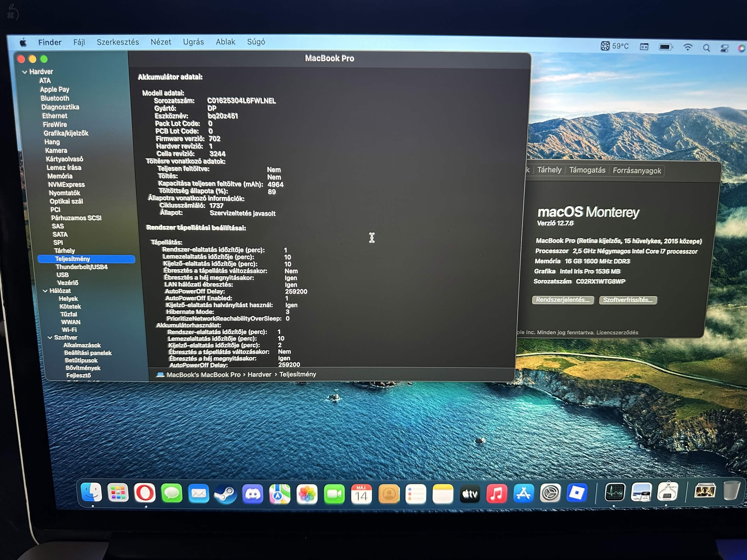This screenshot has height=560, width=747.
Task: Select Tűzfal under Hálózat
Action: click(x=68, y=314)
